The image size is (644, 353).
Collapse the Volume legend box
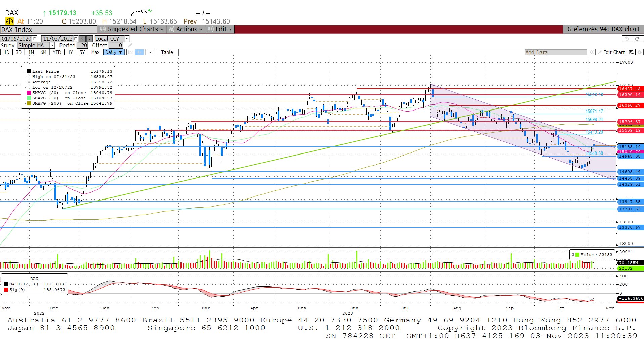[573, 255]
